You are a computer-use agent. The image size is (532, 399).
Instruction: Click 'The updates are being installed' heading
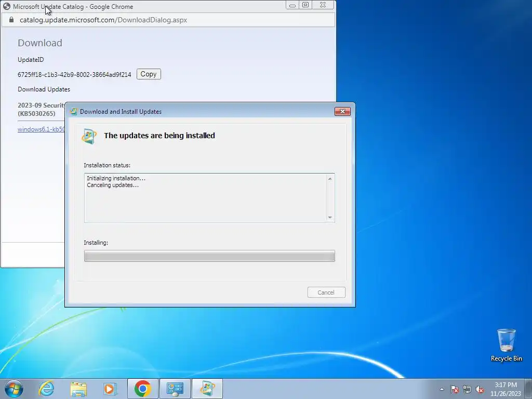click(x=159, y=136)
